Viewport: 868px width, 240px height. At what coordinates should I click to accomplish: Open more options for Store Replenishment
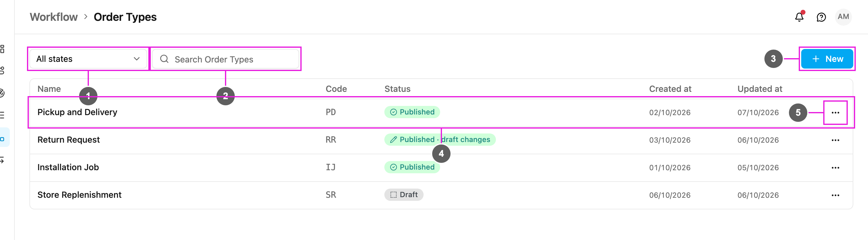click(x=835, y=195)
